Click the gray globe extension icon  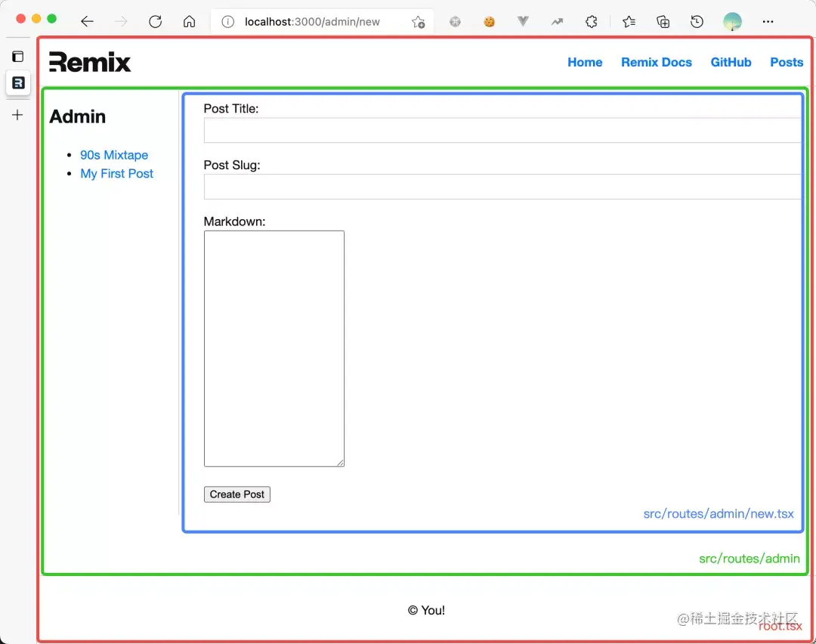coord(455,22)
